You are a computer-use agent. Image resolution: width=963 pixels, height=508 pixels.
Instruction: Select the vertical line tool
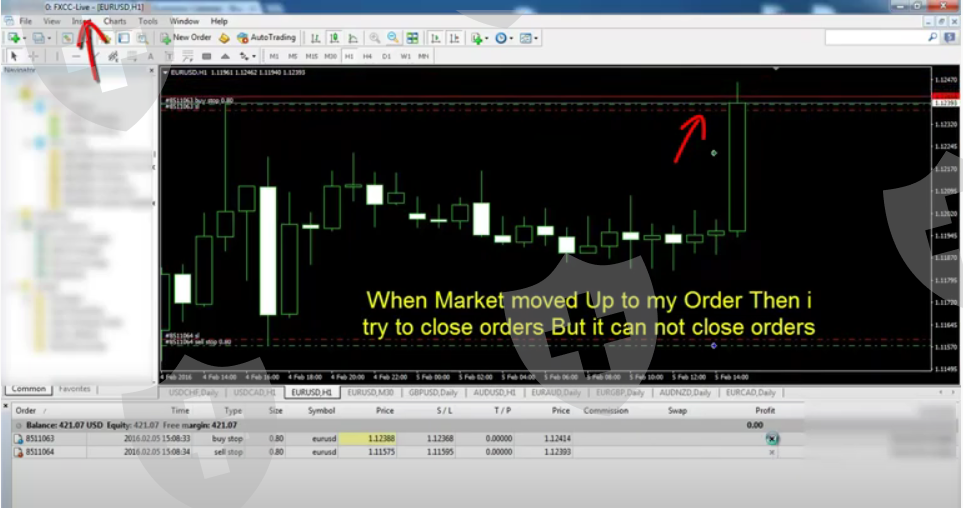(x=57, y=56)
